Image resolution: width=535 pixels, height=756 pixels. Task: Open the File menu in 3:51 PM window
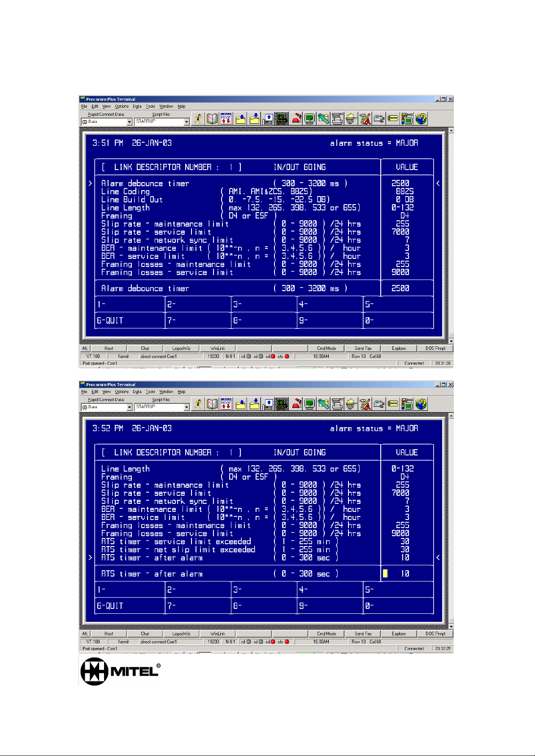[x=84, y=106]
